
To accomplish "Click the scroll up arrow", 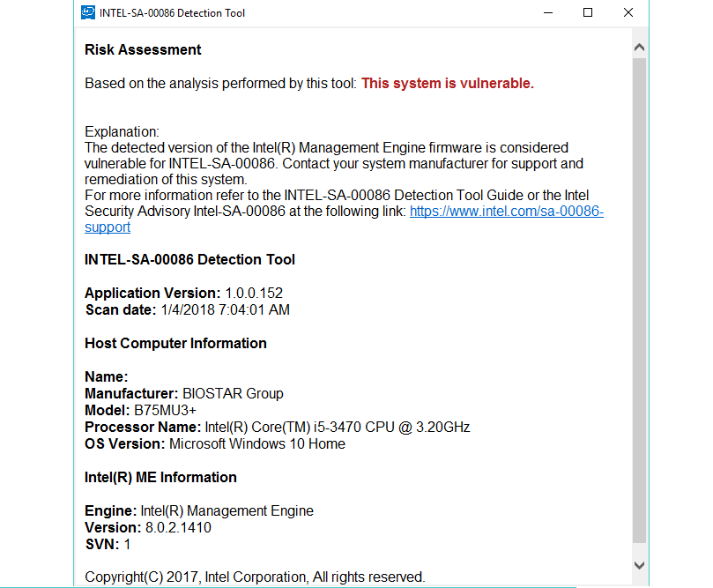I will 639,48.
